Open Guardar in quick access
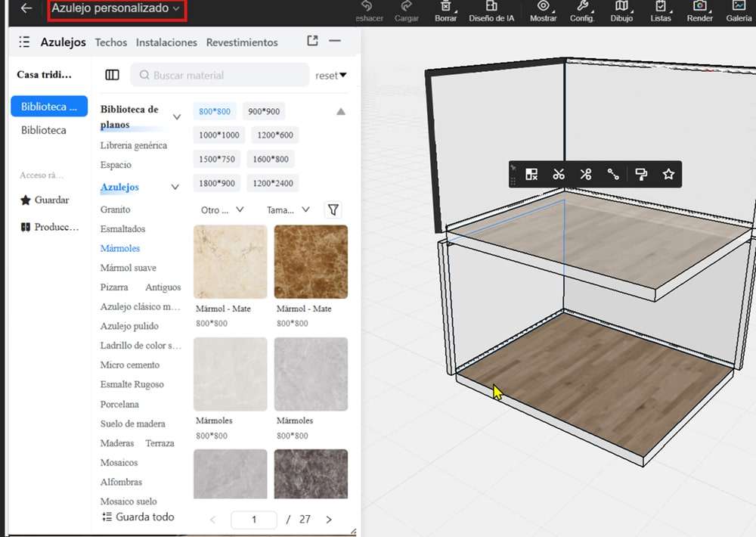The width and height of the screenshot is (756, 537). click(x=45, y=200)
